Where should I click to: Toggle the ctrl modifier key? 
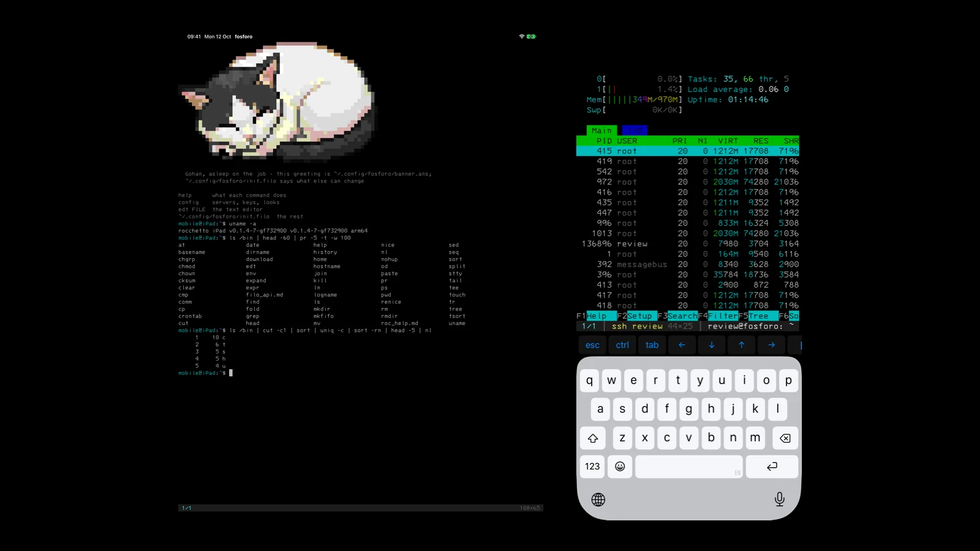click(622, 345)
